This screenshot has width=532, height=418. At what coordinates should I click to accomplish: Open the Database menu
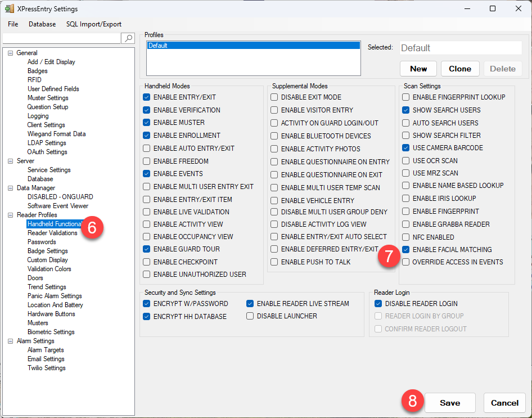coord(42,24)
